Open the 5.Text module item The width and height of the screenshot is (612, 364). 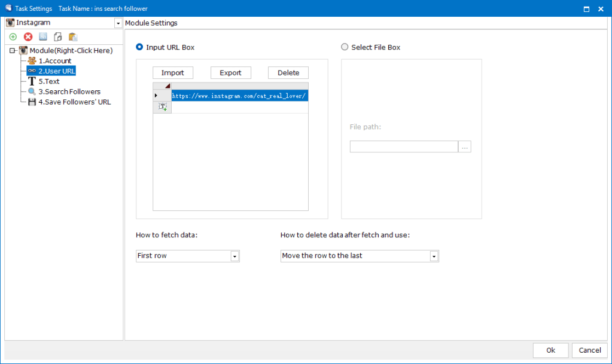(x=48, y=81)
